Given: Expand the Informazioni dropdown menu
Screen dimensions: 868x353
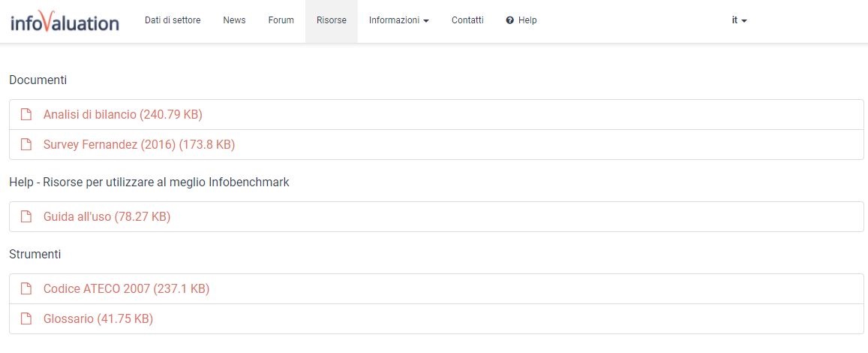Looking at the screenshot, I should 398,20.
